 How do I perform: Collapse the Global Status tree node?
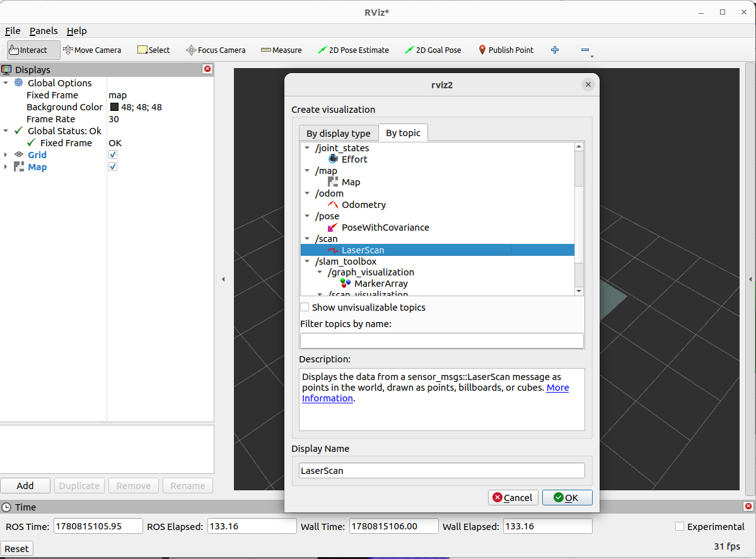click(x=6, y=130)
